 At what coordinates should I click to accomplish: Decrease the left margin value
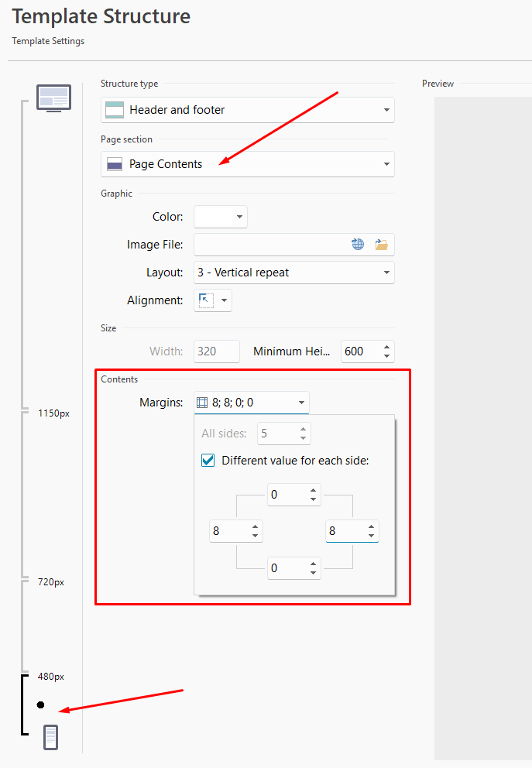255,536
